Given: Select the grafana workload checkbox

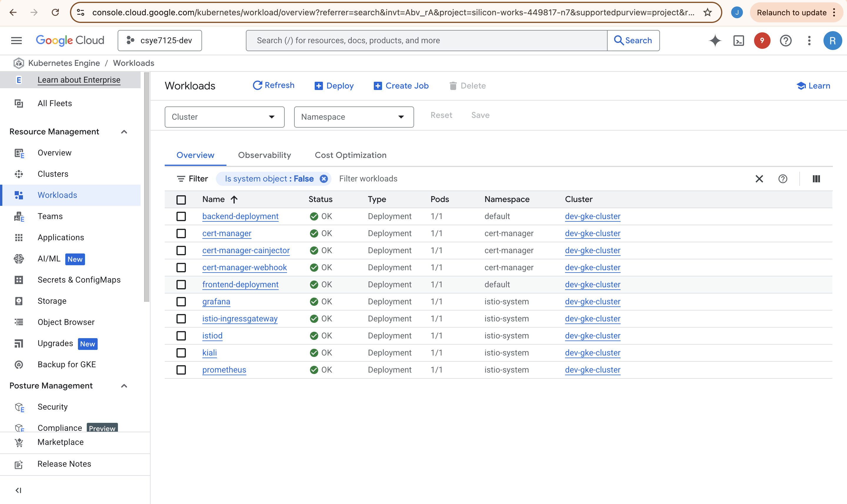Looking at the screenshot, I should (x=181, y=302).
